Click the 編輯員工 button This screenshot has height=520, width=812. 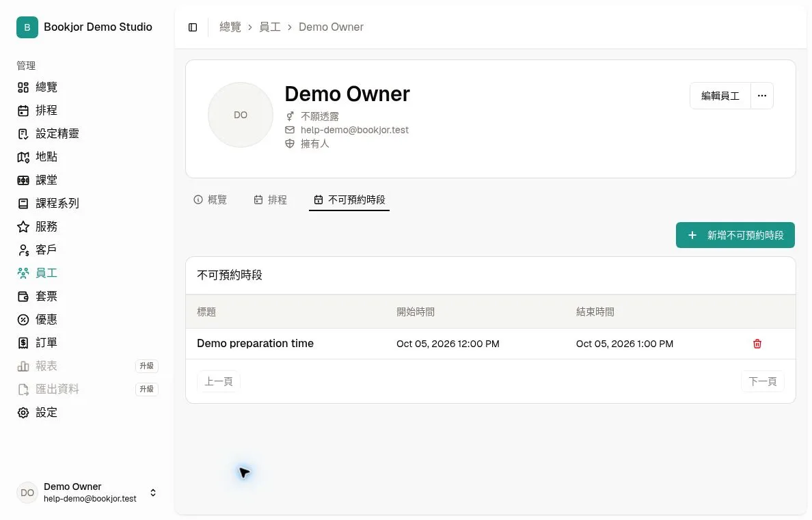pos(720,96)
